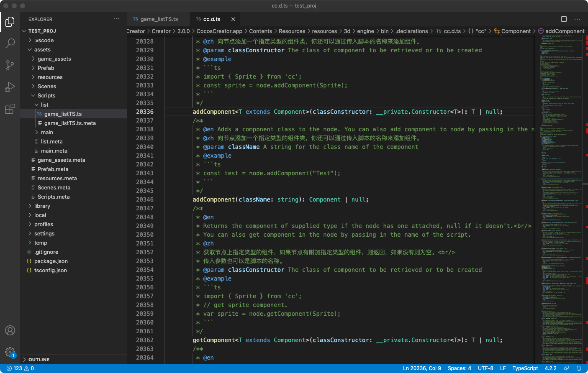Open the Run and Debug view

click(x=10, y=87)
